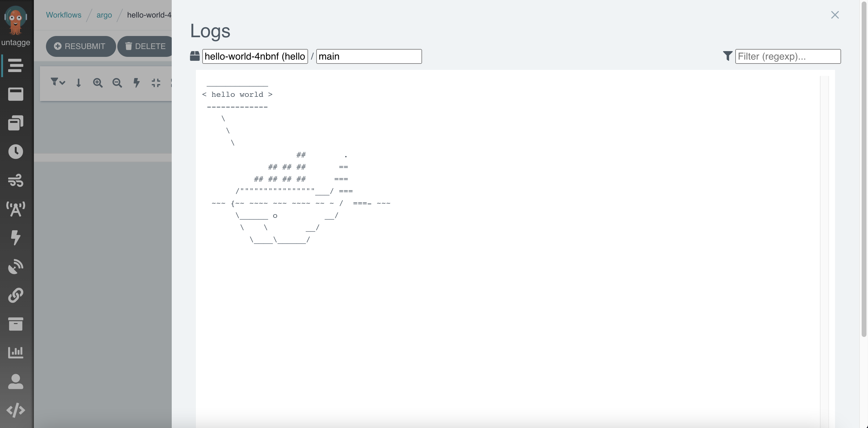Click the Argo octopus logo

pyautogui.click(x=15, y=20)
